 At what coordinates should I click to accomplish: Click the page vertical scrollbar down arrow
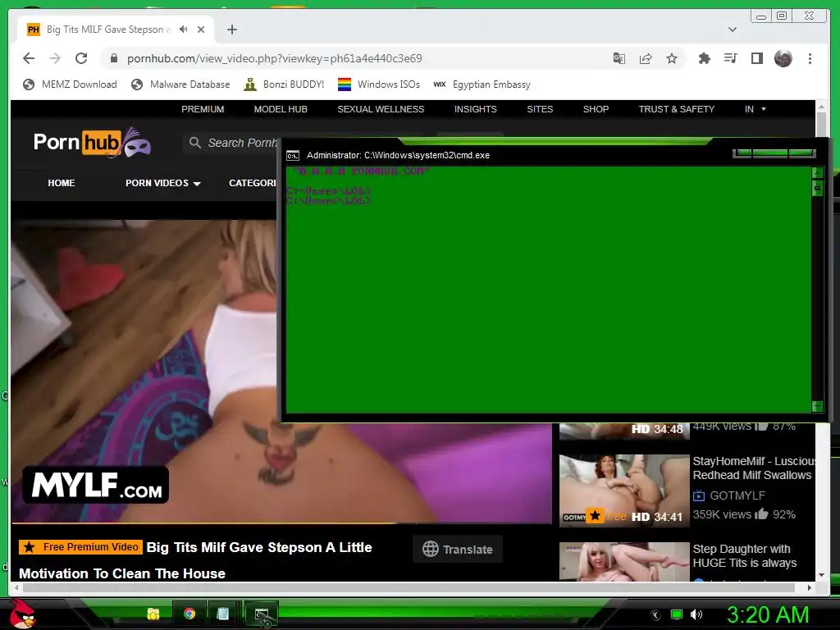pyautogui.click(x=821, y=575)
